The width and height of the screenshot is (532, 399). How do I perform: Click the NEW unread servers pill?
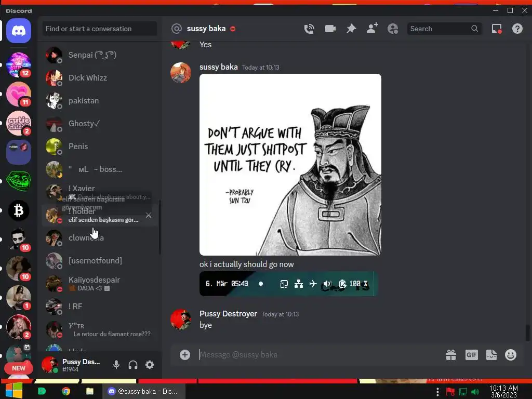[19, 368]
